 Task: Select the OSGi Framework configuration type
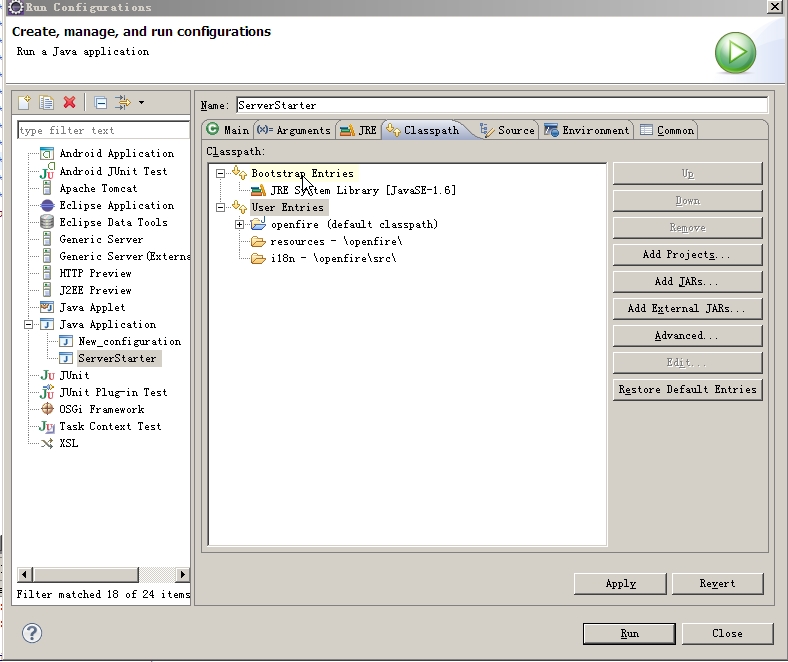pos(101,409)
